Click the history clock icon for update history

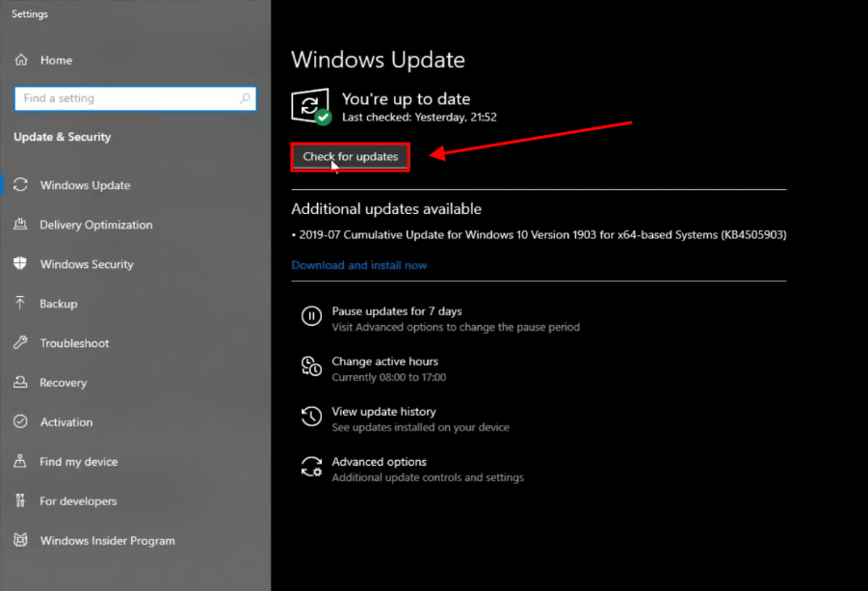coord(311,416)
